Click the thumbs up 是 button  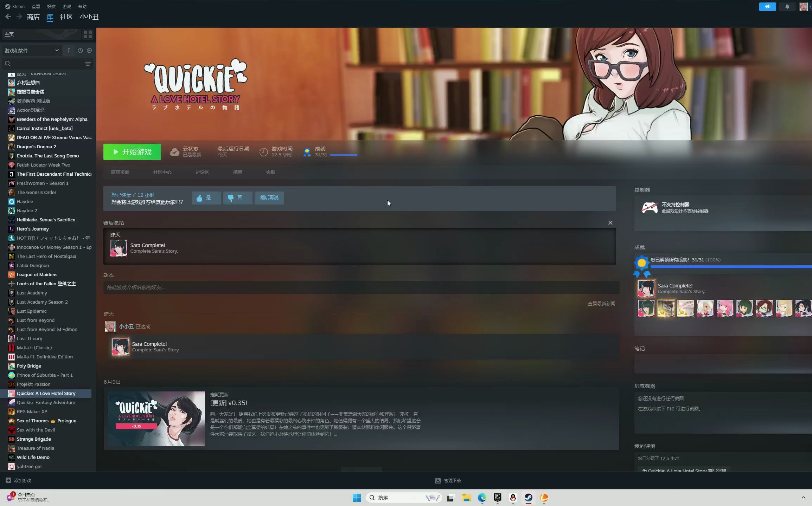[x=206, y=198]
